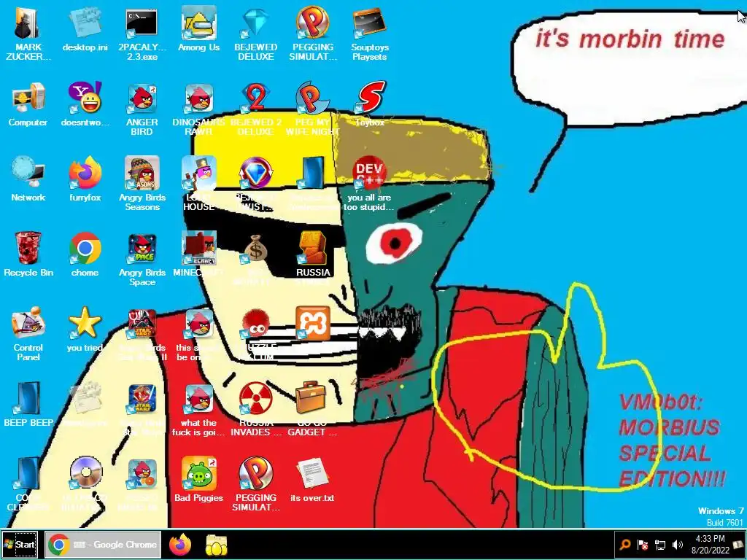Click the MINEC... red block bird icon
Screen dimensions: 747x560
pyautogui.click(x=198, y=249)
